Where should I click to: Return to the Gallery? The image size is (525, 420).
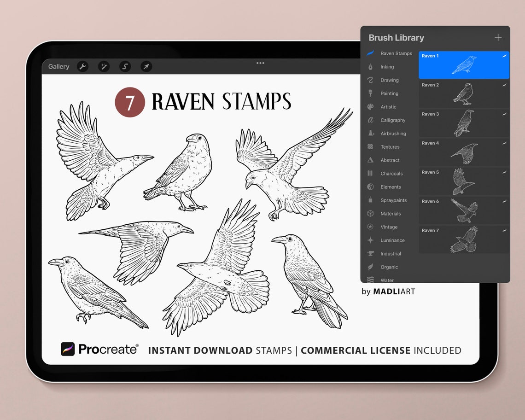(58, 66)
